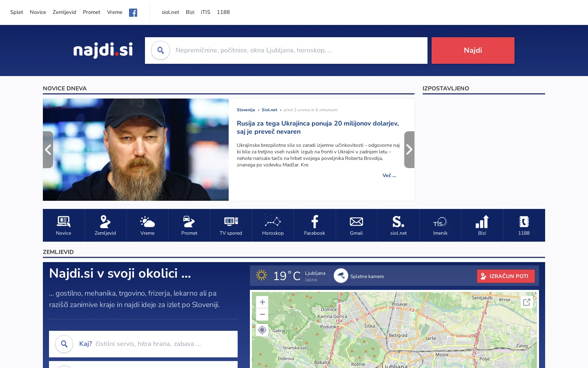Click the najdi.si logo
Viewport: 588px width, 368px height.
103,50
